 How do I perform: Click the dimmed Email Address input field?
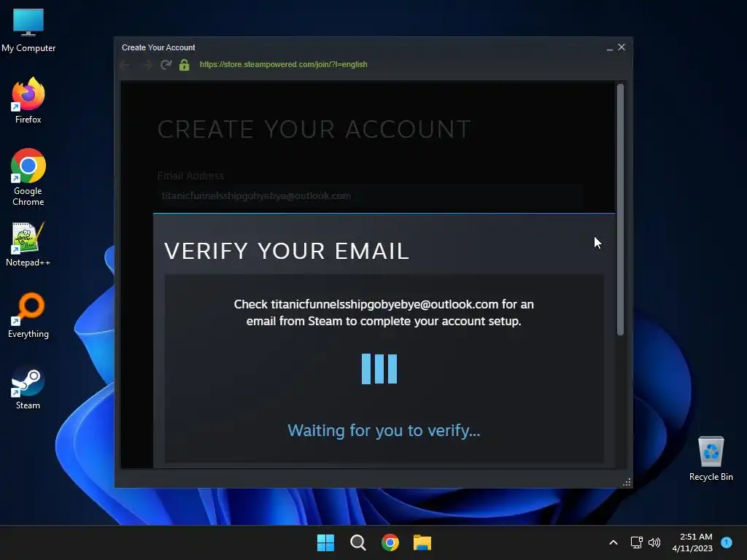coord(370,195)
